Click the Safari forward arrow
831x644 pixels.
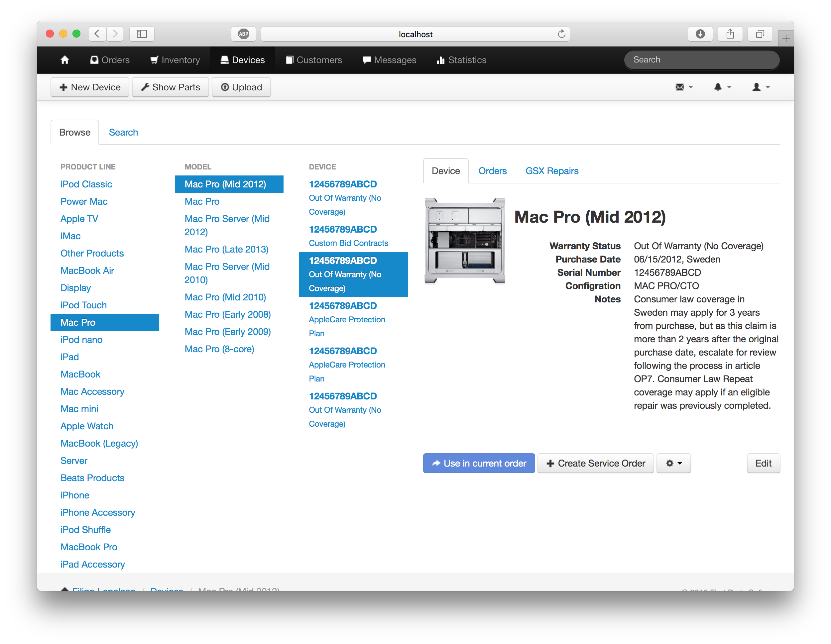115,34
